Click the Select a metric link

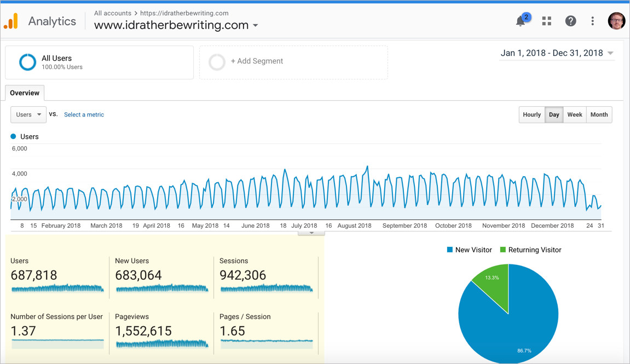click(x=84, y=114)
